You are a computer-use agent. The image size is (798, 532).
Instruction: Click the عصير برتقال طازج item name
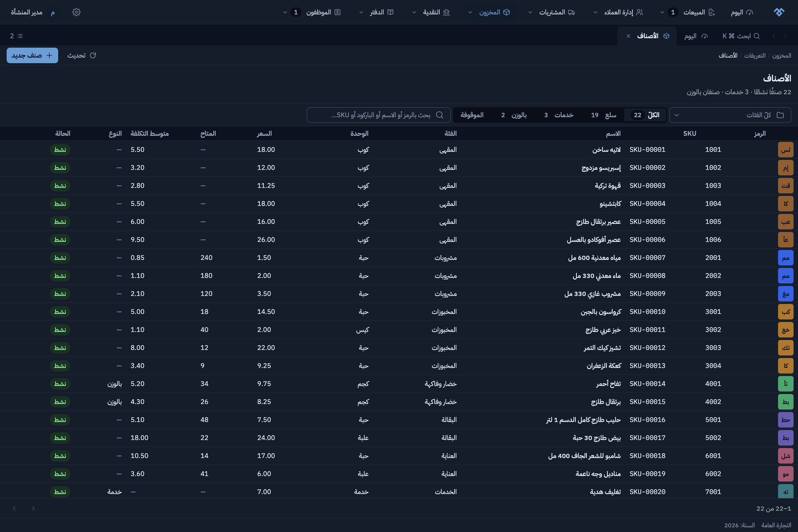598,222
